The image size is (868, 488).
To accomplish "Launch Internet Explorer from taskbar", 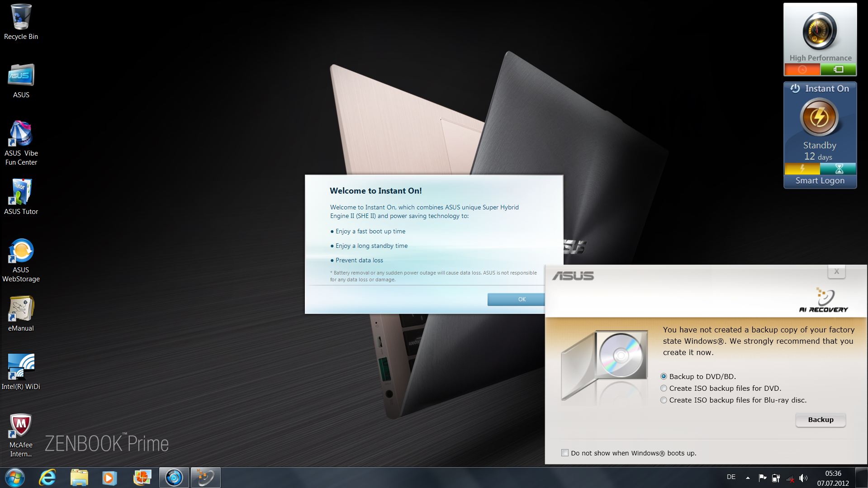I will point(47,478).
